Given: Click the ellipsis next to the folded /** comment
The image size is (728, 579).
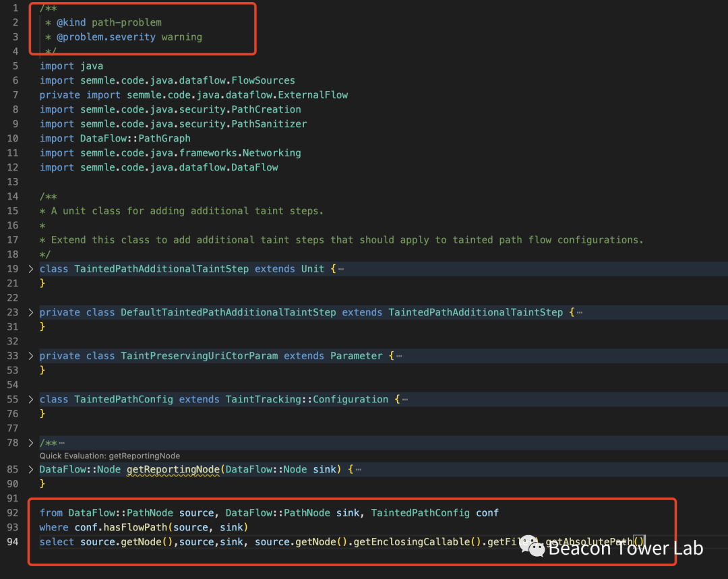Looking at the screenshot, I should (61, 443).
